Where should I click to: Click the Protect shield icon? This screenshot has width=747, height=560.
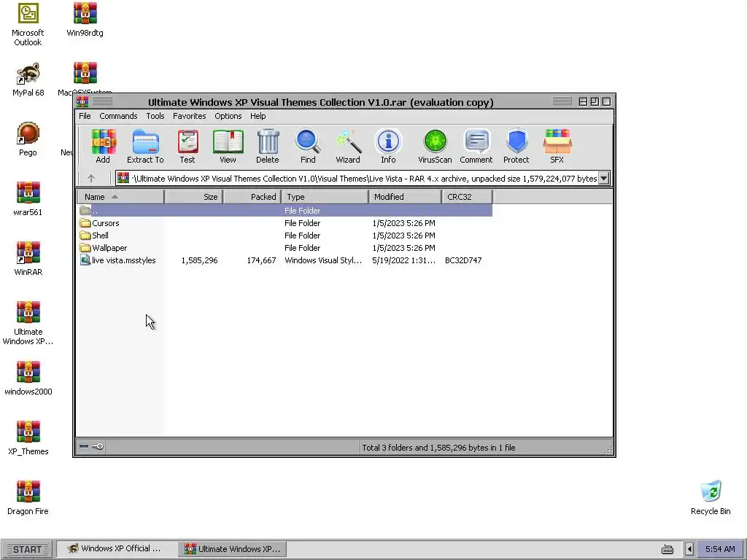(516, 146)
